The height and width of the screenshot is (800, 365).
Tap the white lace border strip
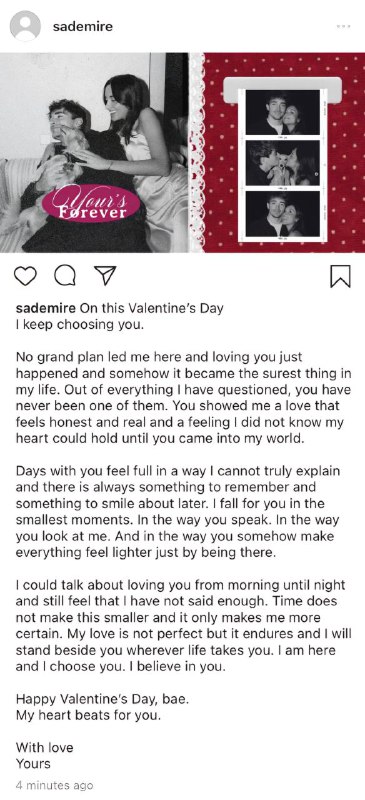point(197,153)
